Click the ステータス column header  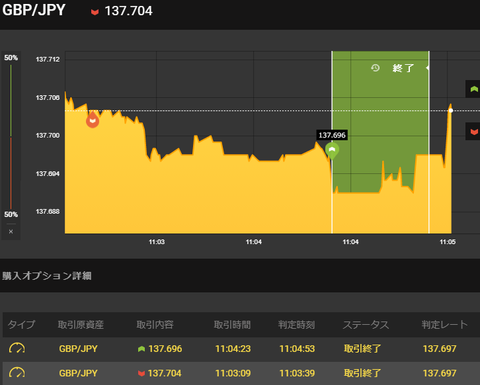366,324
